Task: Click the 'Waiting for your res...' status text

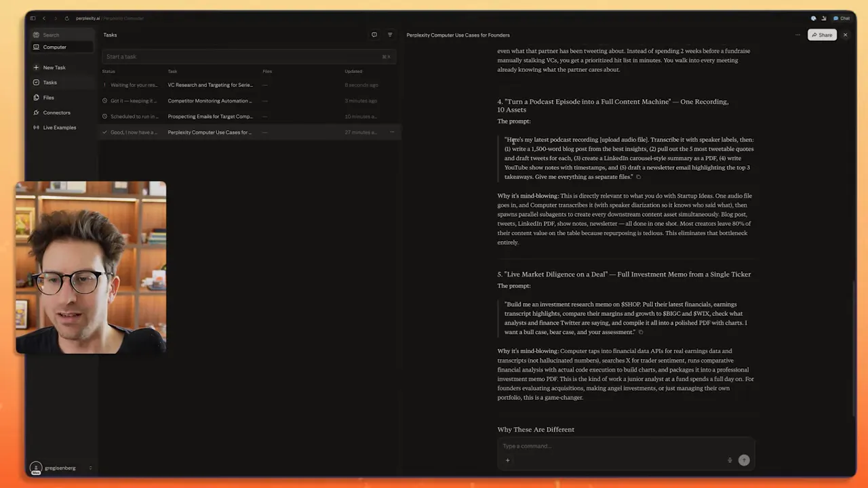Action: (134, 85)
